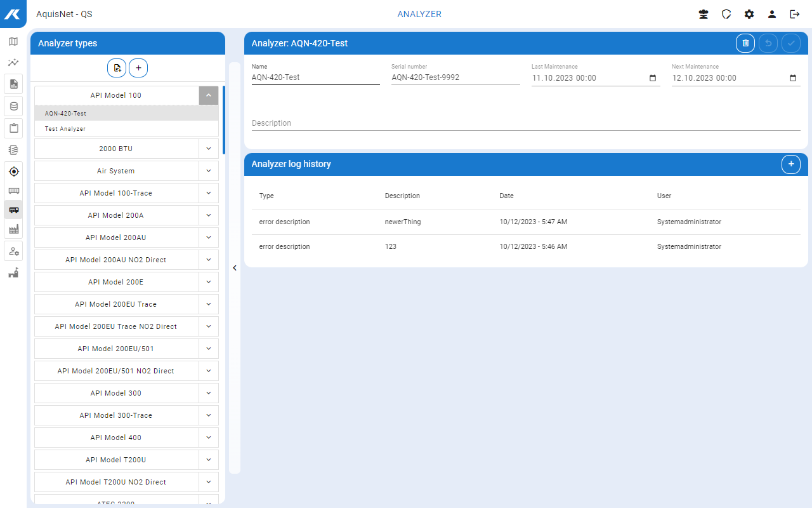Click the Serial number field
Image resolution: width=812 pixels, height=508 pixels.
pos(455,77)
